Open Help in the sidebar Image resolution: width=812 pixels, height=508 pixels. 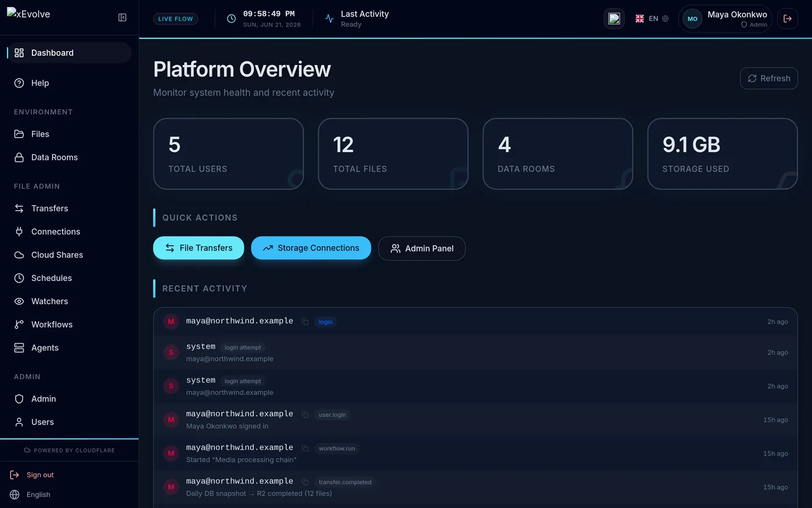point(70,83)
